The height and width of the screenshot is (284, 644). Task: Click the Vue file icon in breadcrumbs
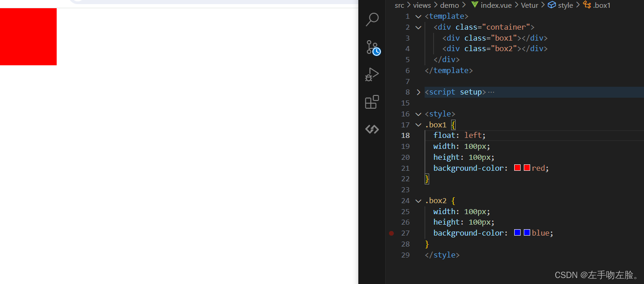point(474,5)
